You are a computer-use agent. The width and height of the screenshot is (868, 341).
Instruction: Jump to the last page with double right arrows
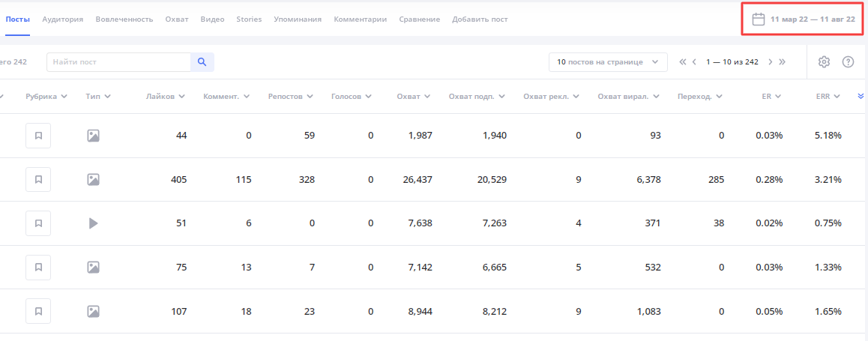pos(783,62)
